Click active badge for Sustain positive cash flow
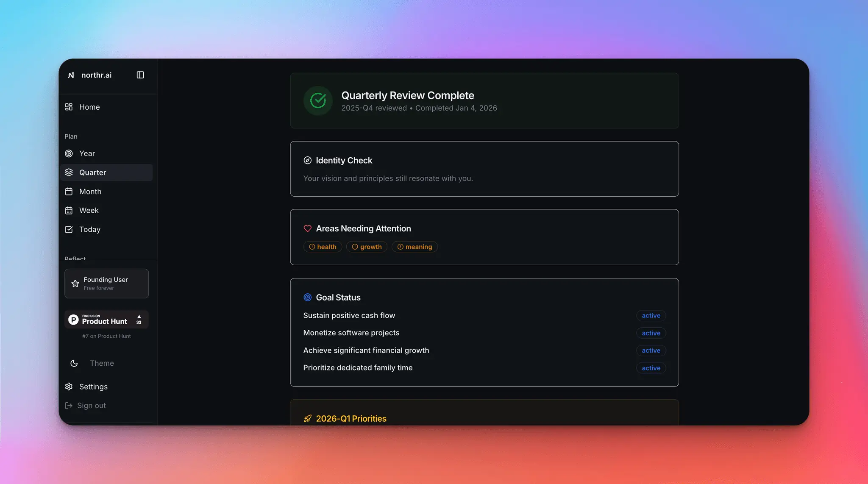The width and height of the screenshot is (868, 484). (651, 316)
